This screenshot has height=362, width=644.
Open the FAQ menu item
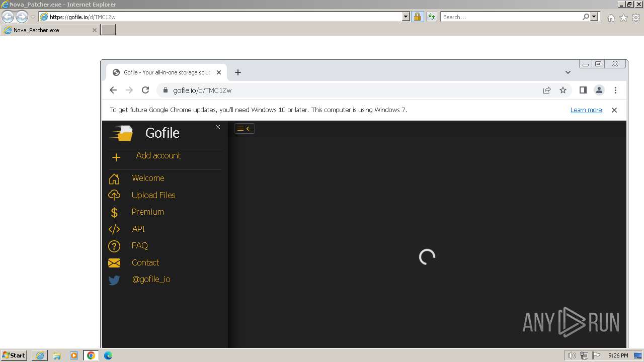click(x=140, y=245)
